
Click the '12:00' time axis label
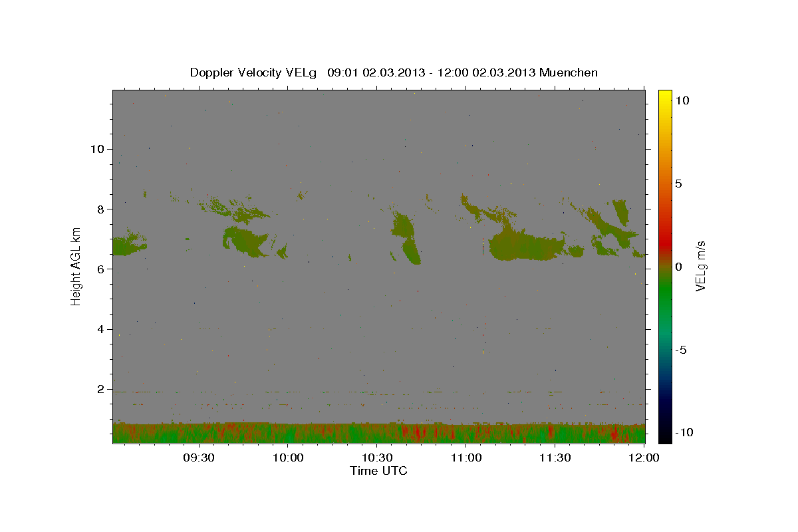click(x=644, y=458)
